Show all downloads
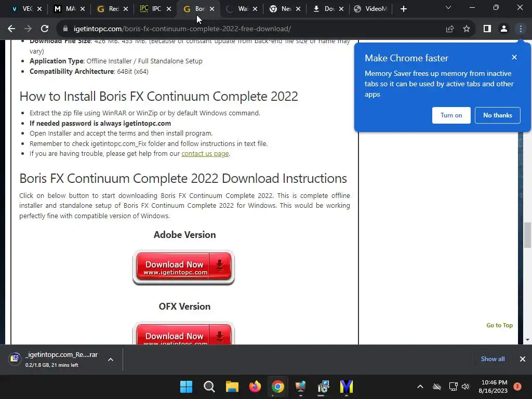 pos(493,359)
